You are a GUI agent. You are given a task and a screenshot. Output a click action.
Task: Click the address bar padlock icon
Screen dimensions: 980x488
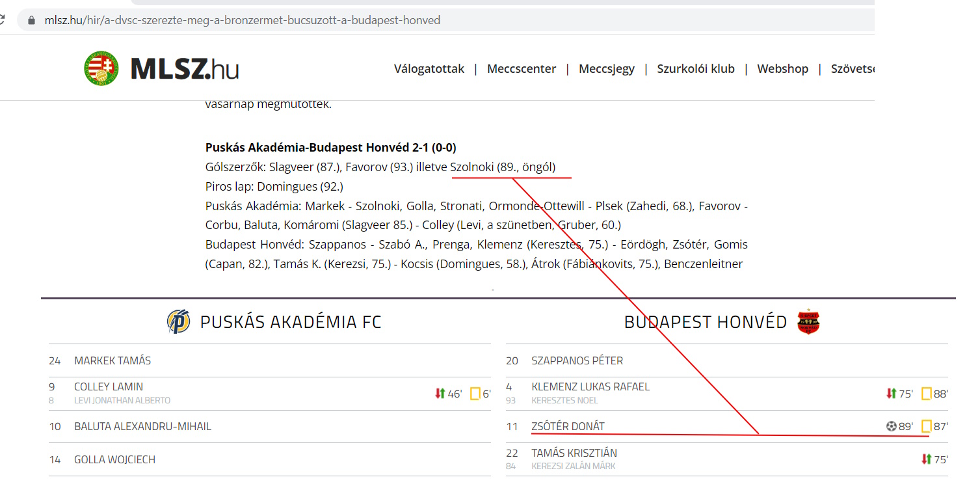pyautogui.click(x=31, y=20)
